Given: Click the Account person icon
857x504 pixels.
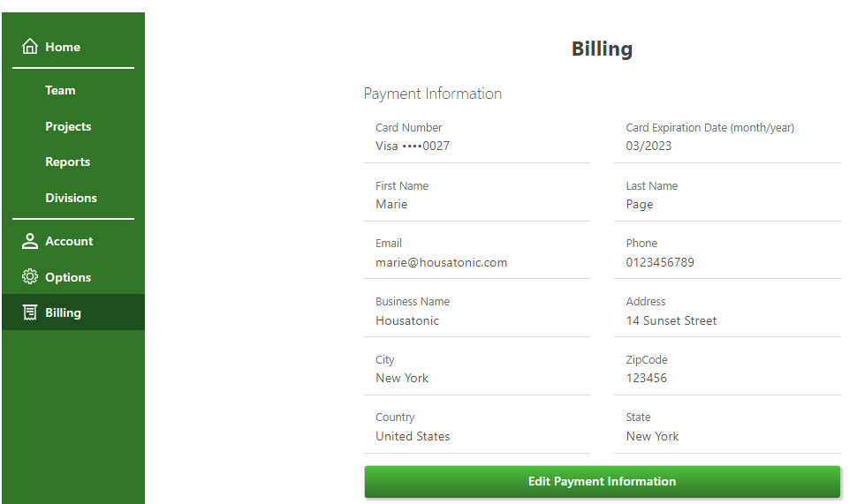Looking at the screenshot, I should click(30, 241).
